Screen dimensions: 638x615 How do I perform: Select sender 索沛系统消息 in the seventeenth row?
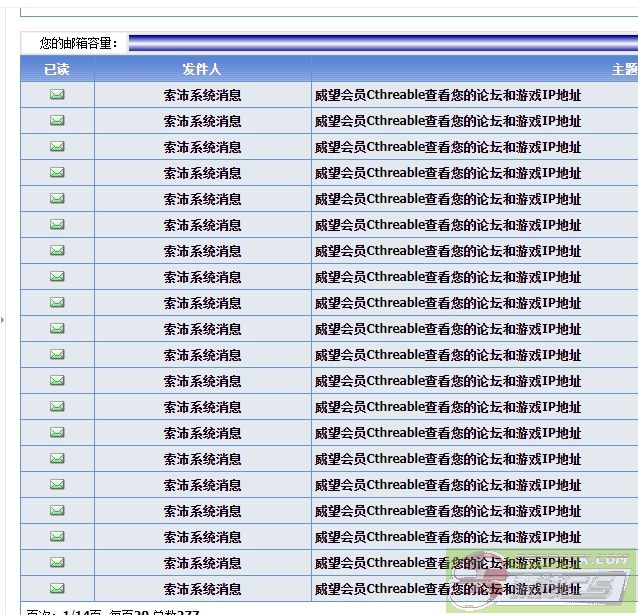tap(202, 511)
